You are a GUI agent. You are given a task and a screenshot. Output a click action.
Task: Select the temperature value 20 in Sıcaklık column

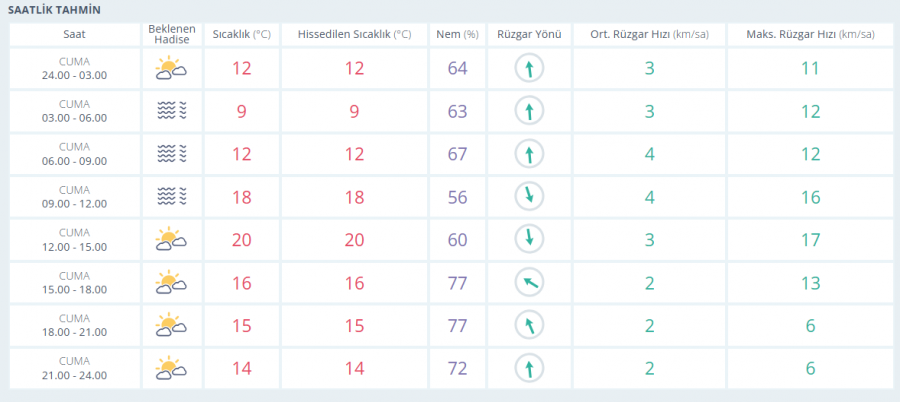coord(241,240)
